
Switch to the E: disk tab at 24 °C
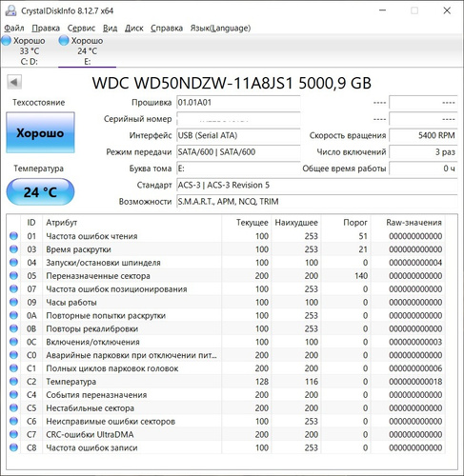[x=87, y=50]
